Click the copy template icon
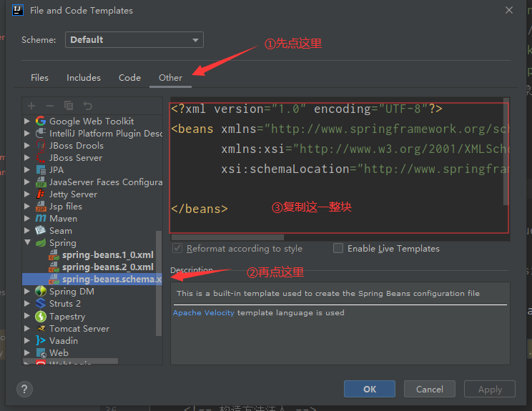Viewport: 532px width, 411px height. pos(69,106)
